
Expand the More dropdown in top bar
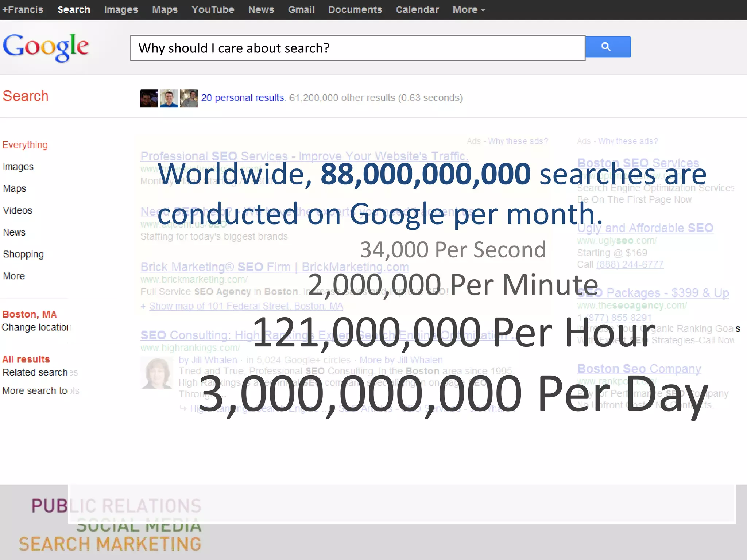pos(469,10)
